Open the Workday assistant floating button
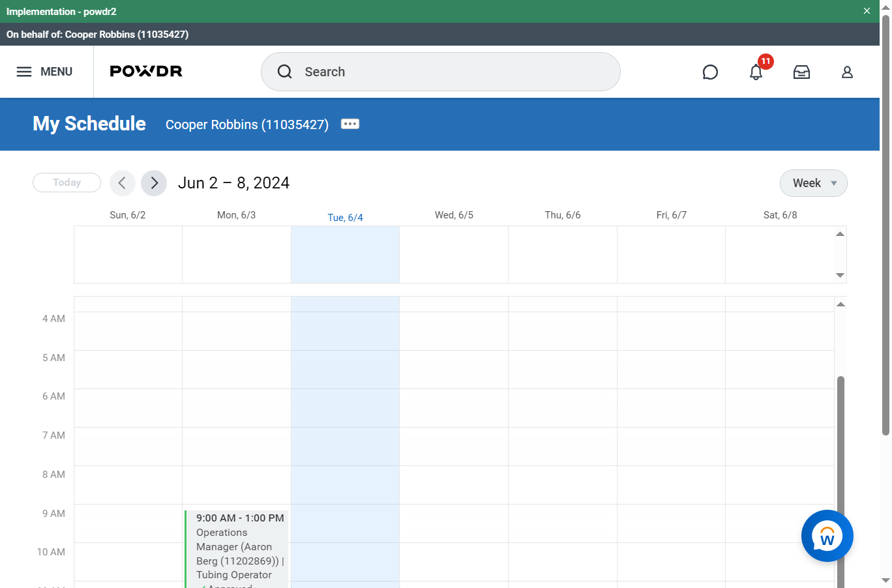Screen dimensions: 892x588 point(827,536)
